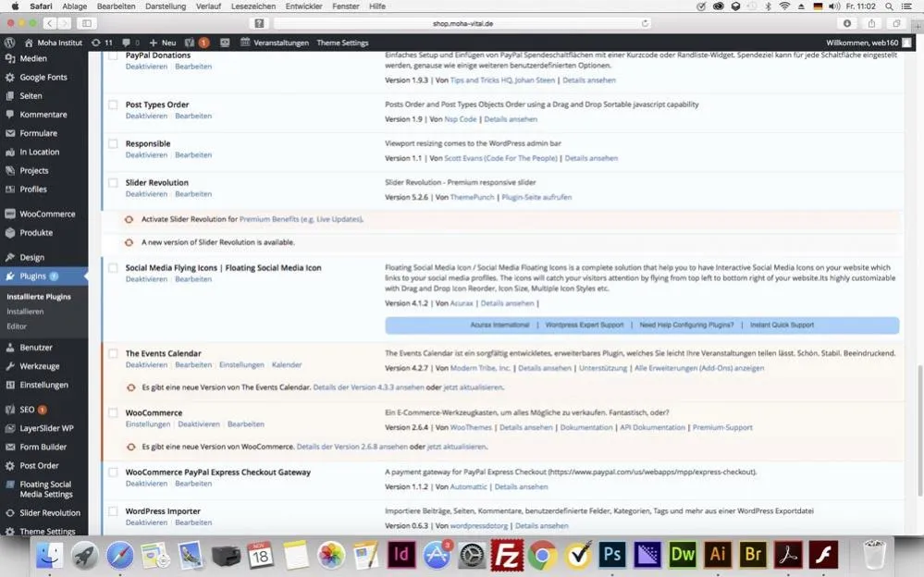This screenshot has width=924, height=577.
Task: Check the Responsible plugin checkbox
Action: (113, 144)
